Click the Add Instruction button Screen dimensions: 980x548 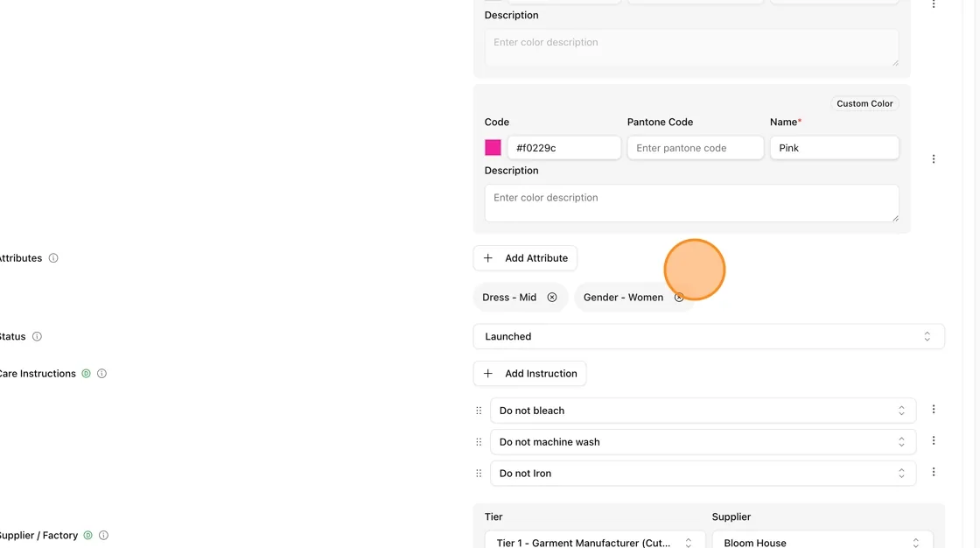[x=530, y=374]
